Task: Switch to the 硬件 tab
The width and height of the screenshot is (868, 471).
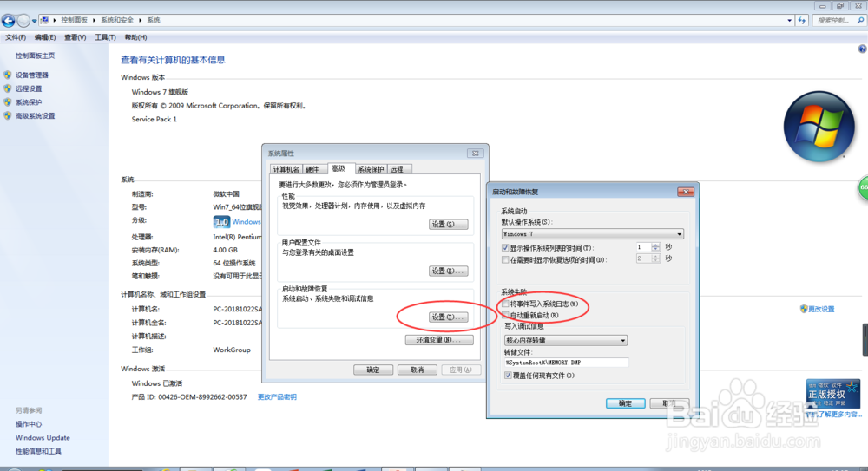Action: [312, 169]
